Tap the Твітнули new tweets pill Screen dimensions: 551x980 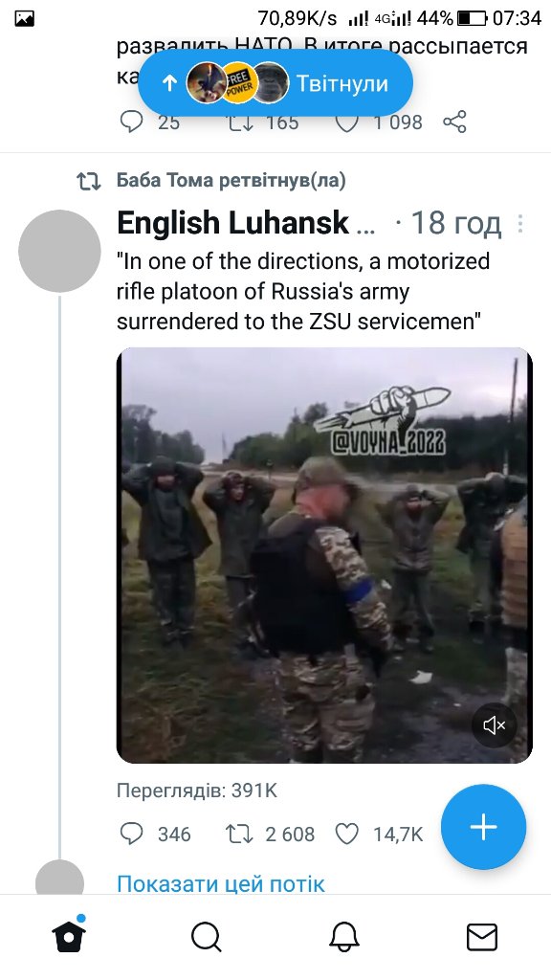[275, 83]
